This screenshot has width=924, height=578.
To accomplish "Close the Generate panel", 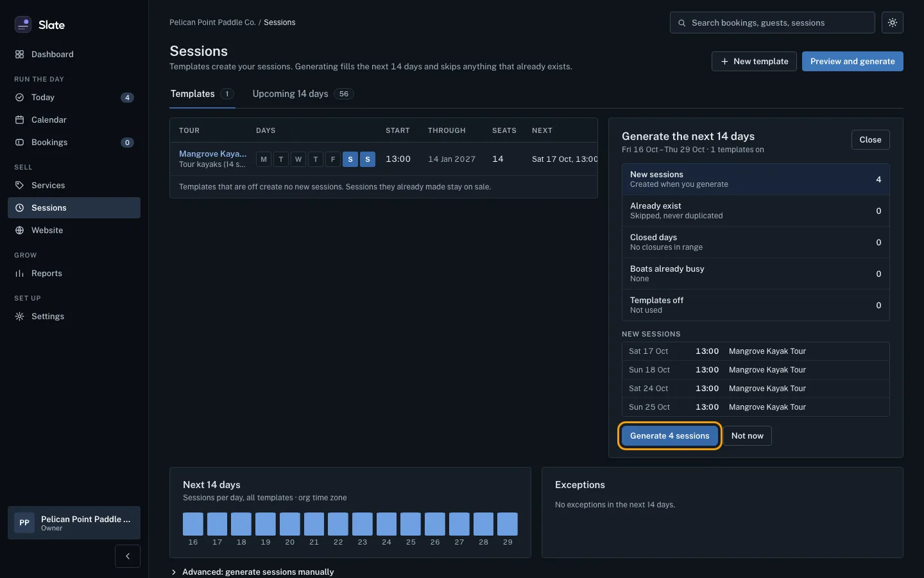I will tap(870, 140).
